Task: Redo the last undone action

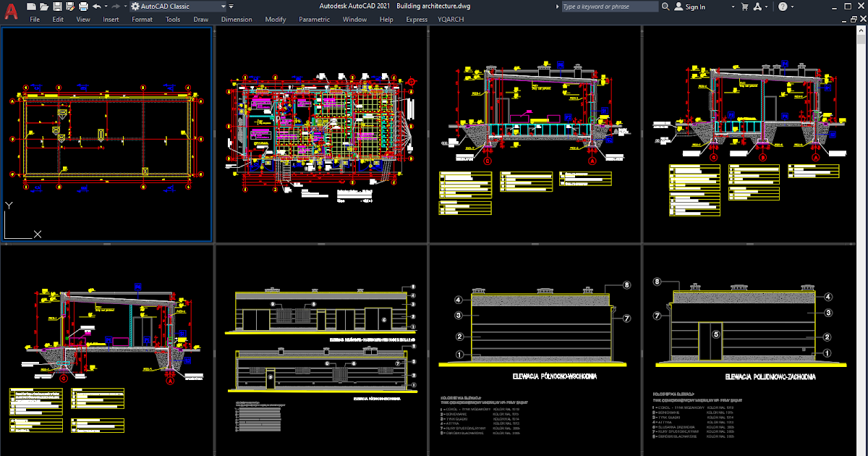Action: tap(116, 7)
